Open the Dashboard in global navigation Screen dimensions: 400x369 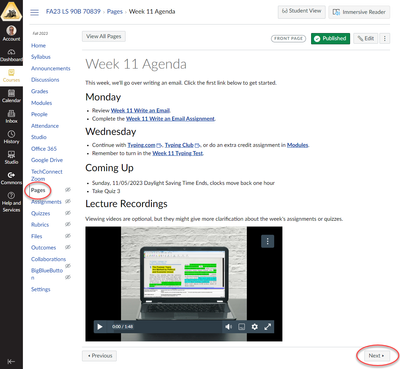(11, 55)
